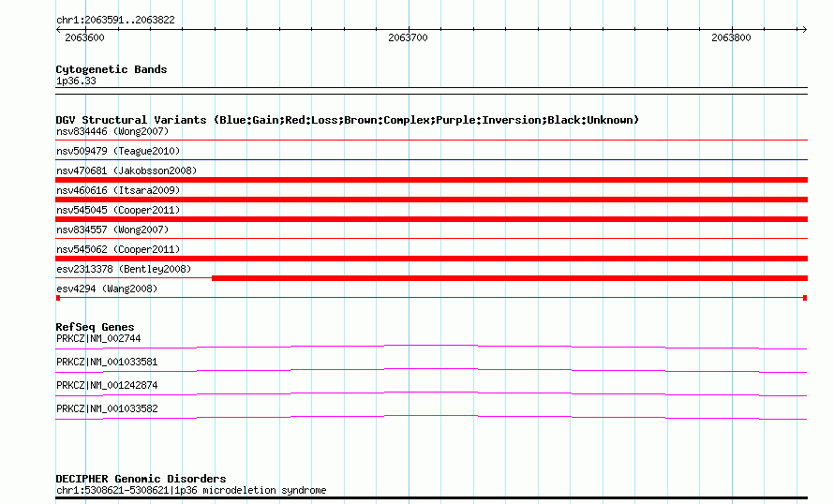Screen dimensions: 834x504
Task: Select variant nsv509479 (Teague2010) label
Action: pos(118,151)
